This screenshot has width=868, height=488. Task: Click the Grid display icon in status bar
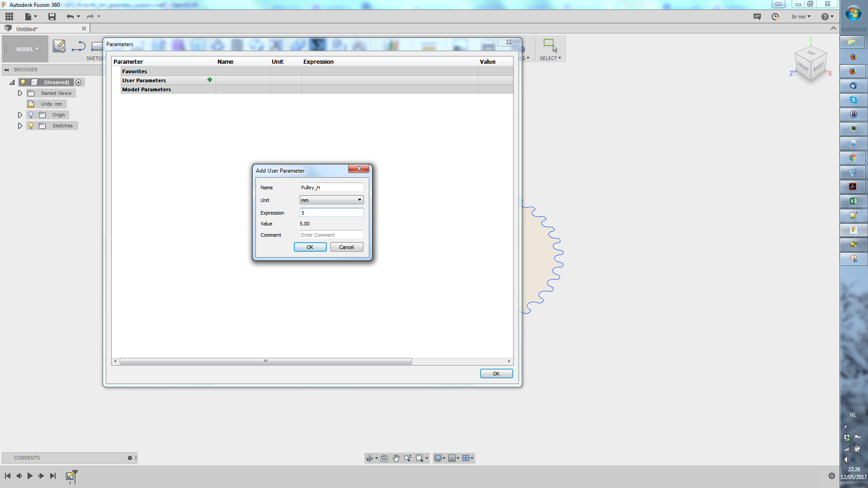tap(453, 458)
